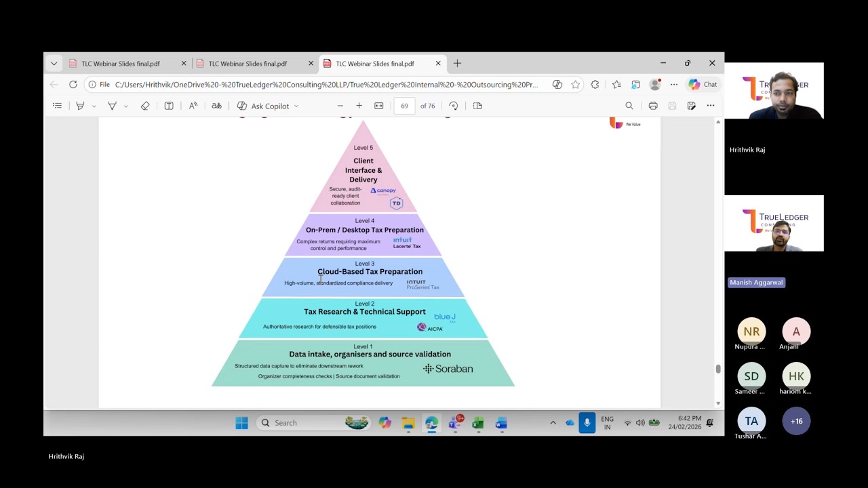Zoom in on the PDF page
868x488 pixels.
pos(359,106)
